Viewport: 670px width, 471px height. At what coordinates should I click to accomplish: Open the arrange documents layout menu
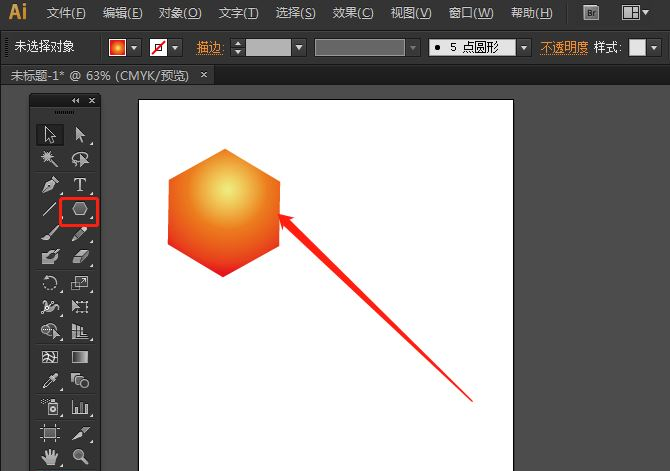(635, 13)
